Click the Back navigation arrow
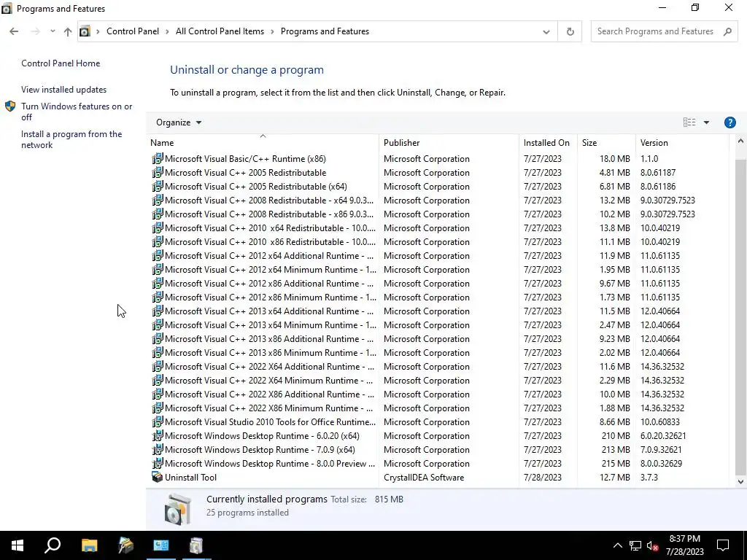747x560 pixels. (14, 31)
